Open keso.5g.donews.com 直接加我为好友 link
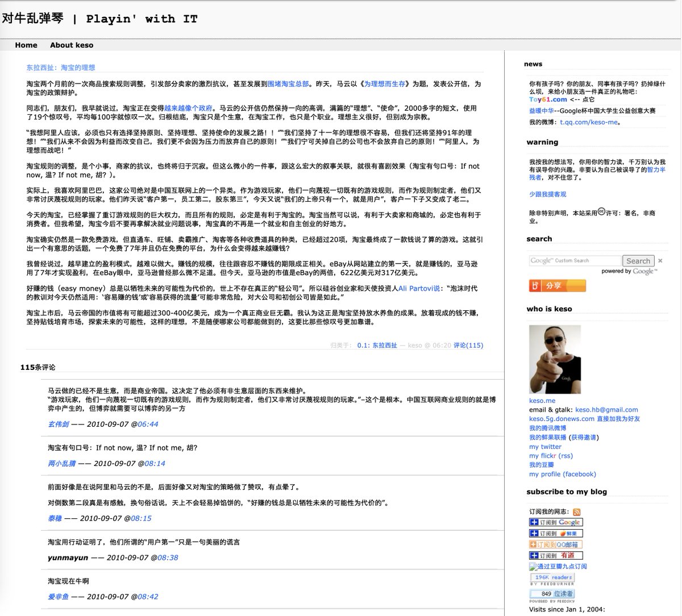The image size is (682, 616). click(584, 419)
